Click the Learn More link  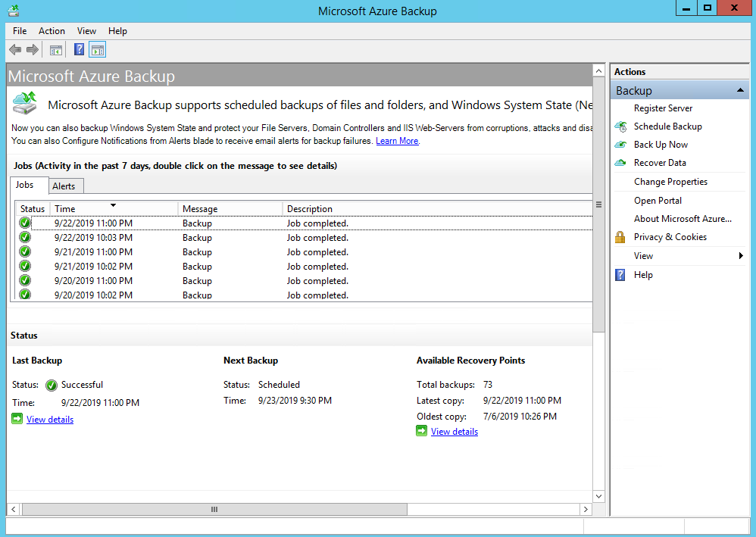(397, 141)
